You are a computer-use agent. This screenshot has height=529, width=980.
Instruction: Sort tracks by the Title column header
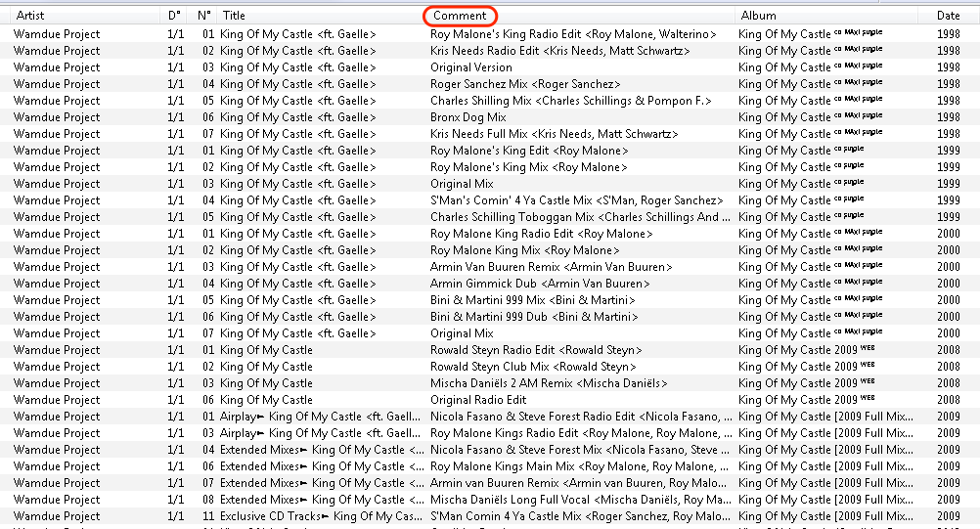(234, 16)
